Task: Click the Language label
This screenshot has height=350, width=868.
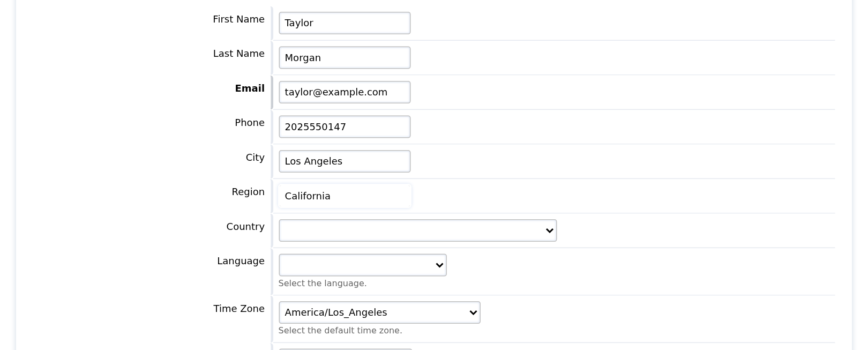Action: (241, 261)
